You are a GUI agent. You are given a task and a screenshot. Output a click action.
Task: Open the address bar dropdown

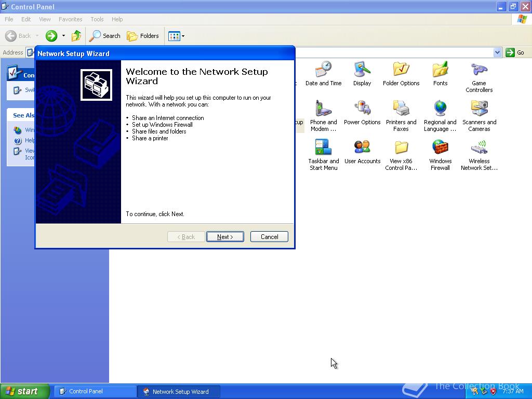click(x=497, y=52)
